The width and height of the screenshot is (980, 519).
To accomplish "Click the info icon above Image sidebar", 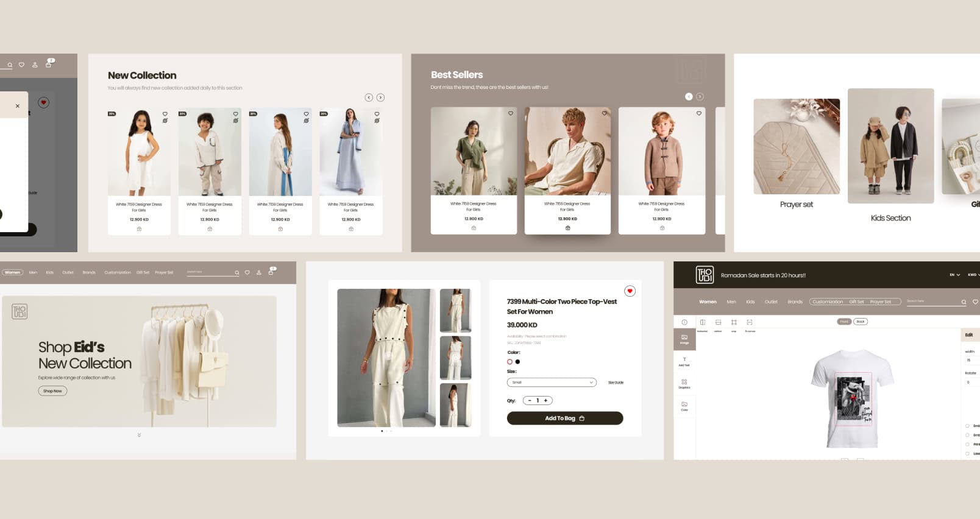I will point(684,322).
